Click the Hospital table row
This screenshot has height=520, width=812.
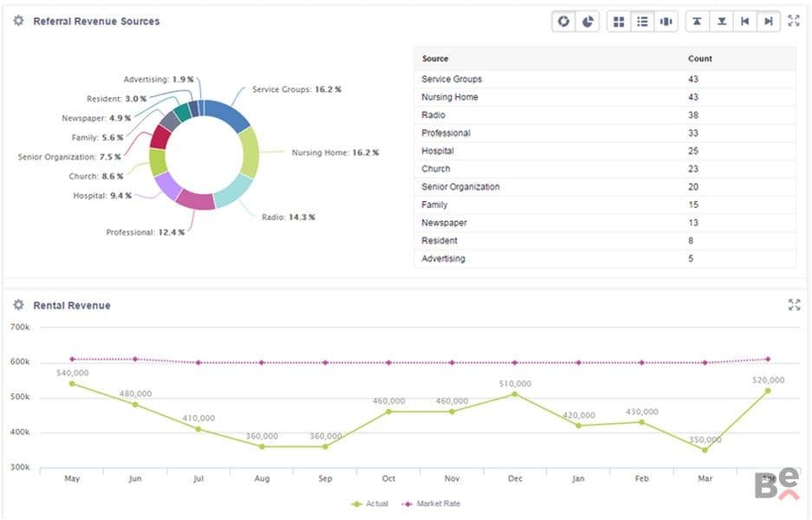(x=605, y=152)
